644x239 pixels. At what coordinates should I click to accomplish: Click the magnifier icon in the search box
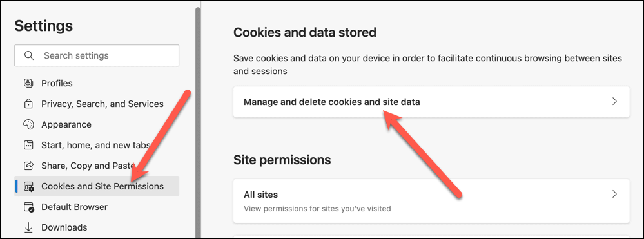click(29, 55)
